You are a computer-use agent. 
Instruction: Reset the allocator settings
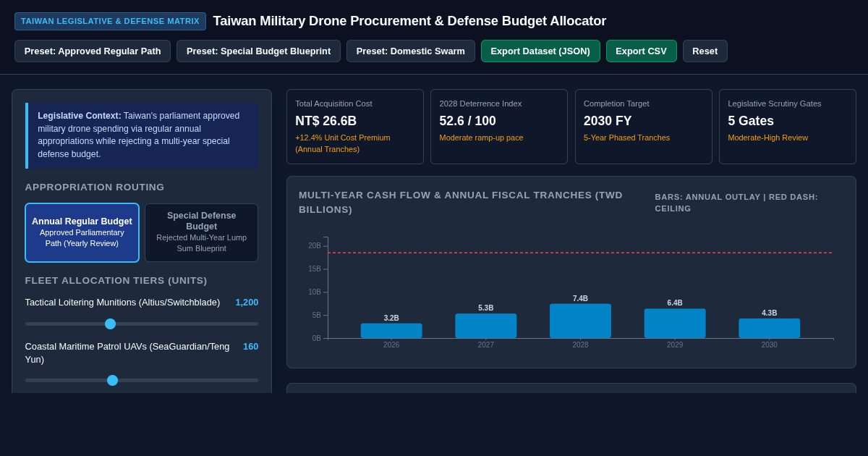tap(705, 51)
